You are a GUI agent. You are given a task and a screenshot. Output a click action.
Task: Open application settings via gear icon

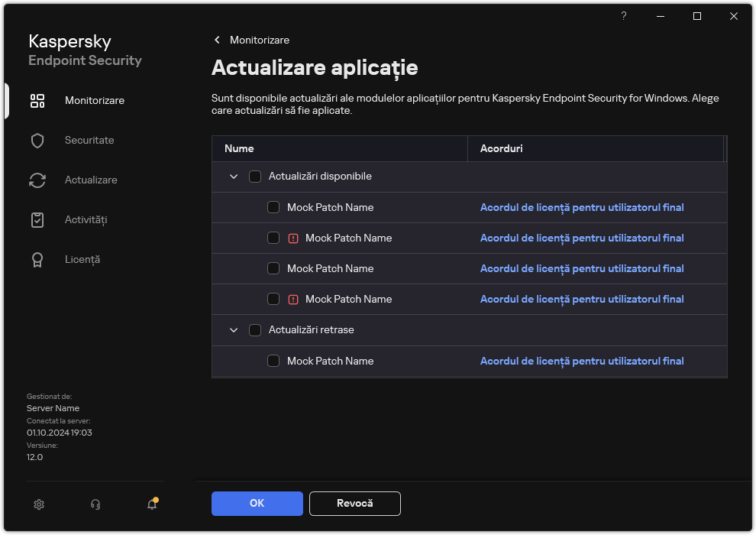[x=39, y=504]
